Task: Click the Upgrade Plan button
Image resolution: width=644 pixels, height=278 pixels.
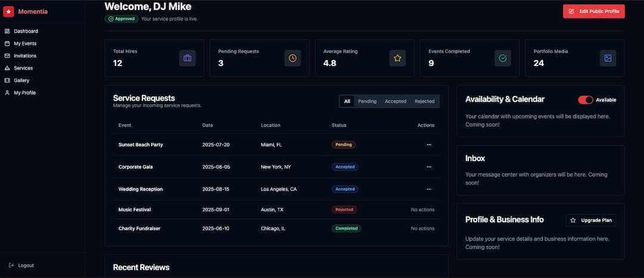Action: click(591, 220)
